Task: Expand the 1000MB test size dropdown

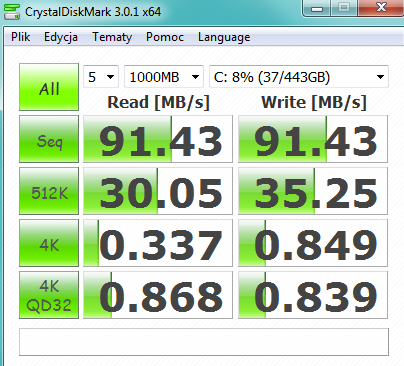Action: click(x=164, y=77)
